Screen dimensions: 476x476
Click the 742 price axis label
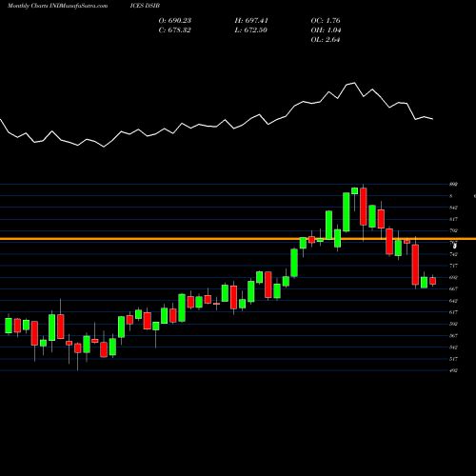[x=453, y=254]
